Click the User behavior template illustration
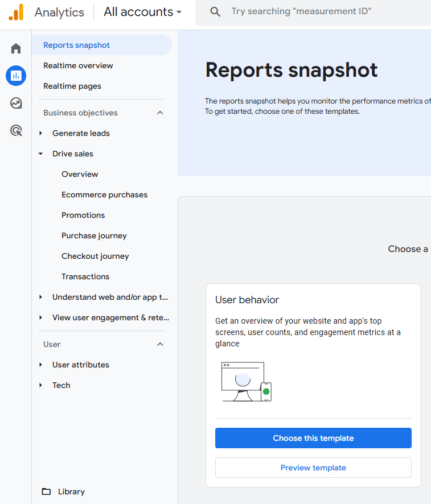 click(x=247, y=382)
